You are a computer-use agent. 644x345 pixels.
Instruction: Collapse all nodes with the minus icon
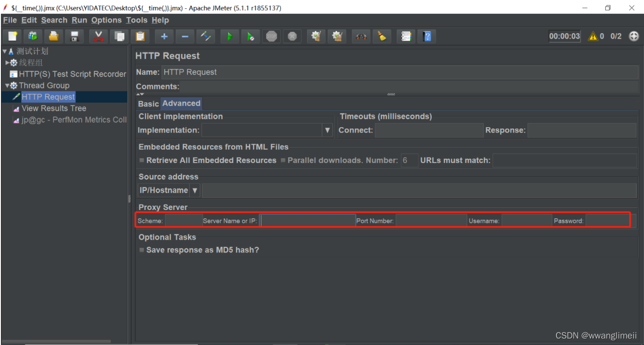tap(185, 36)
